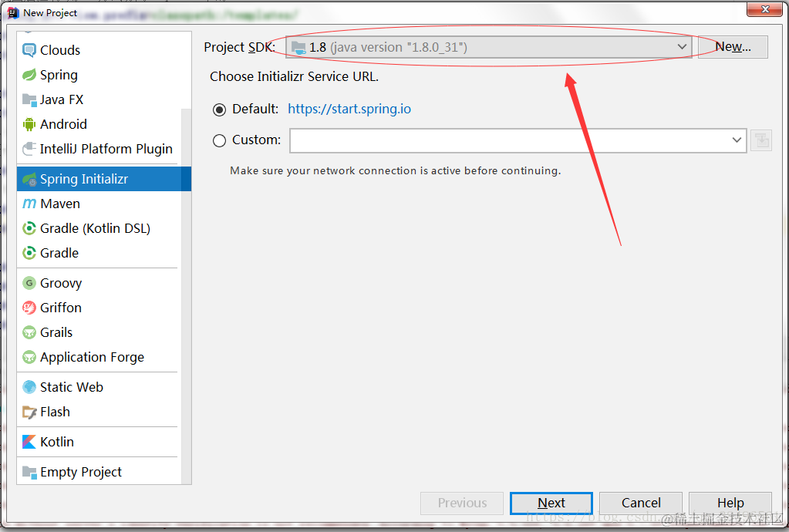This screenshot has height=532, width=789.
Task: Click the Kotlin K icon
Action: coord(29,442)
